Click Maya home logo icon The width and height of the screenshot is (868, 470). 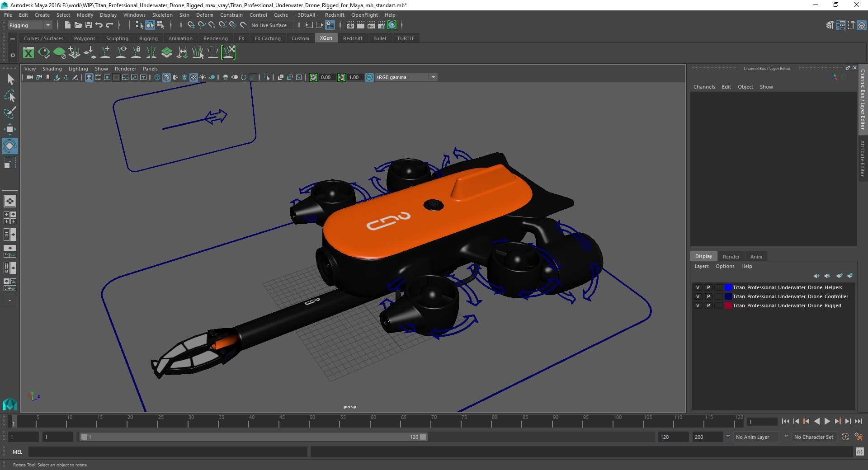(9, 404)
